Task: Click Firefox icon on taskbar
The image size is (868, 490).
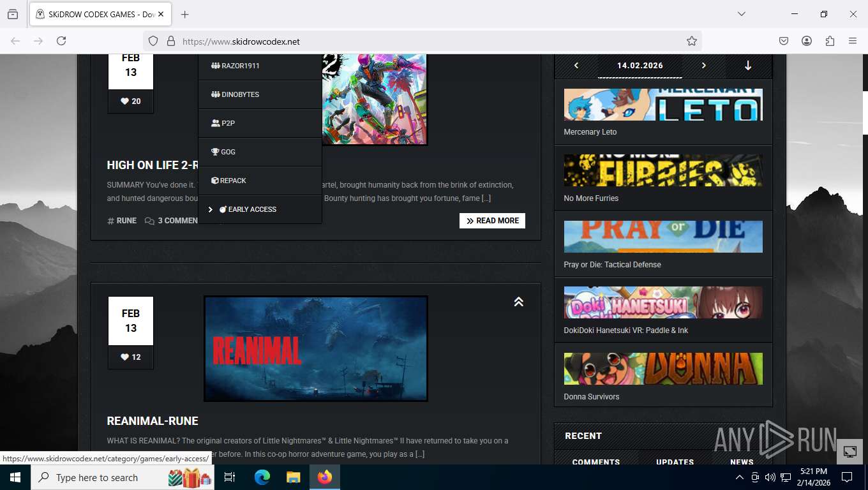Action: (x=325, y=477)
